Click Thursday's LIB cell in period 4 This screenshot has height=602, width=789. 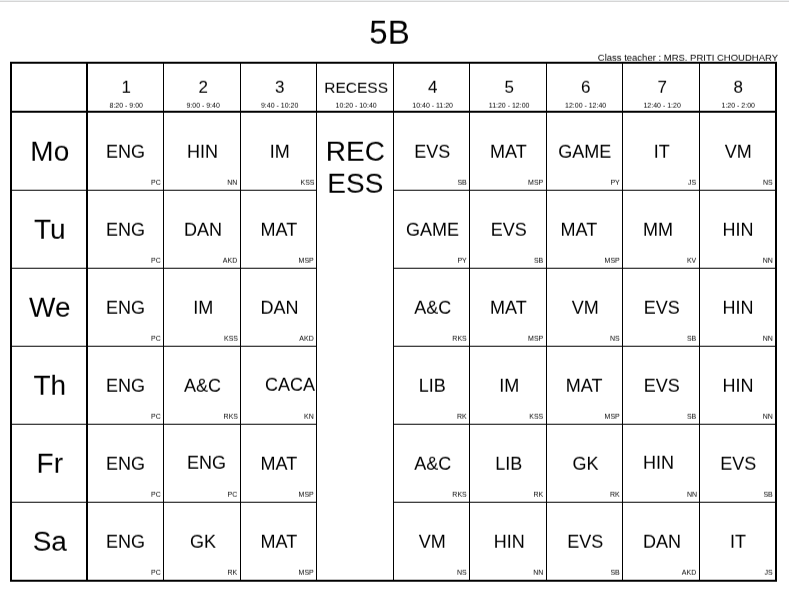432,386
